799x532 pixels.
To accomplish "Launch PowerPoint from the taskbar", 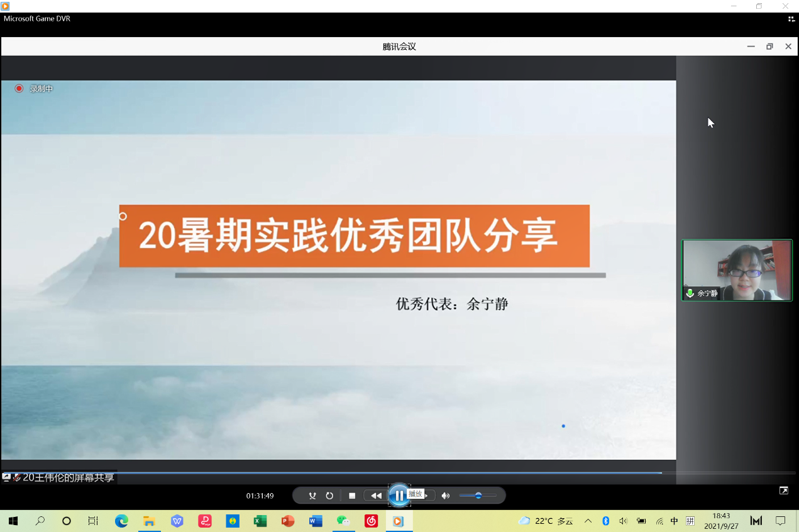I will (x=288, y=521).
